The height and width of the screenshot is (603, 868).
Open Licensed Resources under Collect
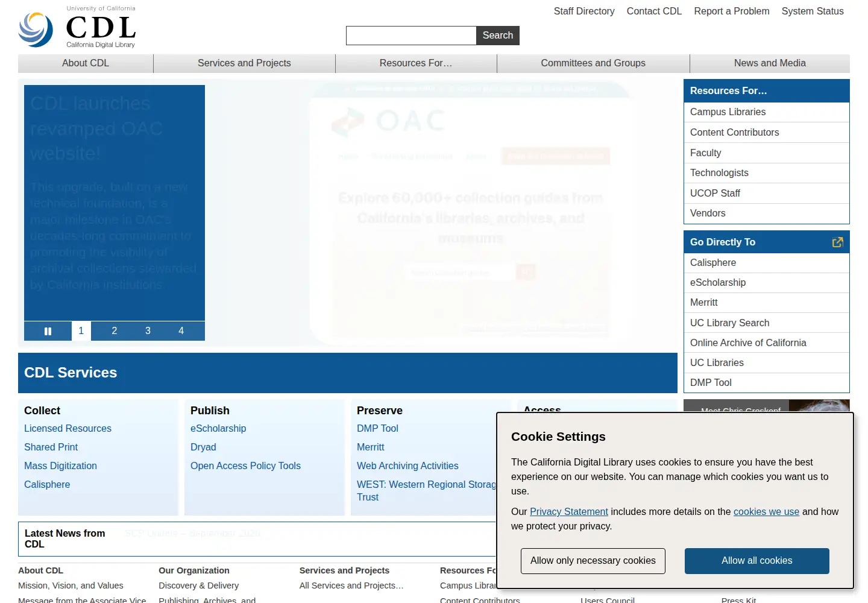click(68, 429)
